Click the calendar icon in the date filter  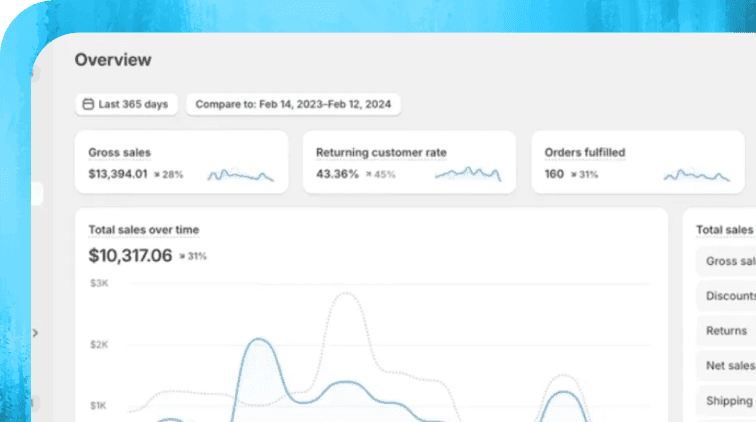pyautogui.click(x=88, y=104)
